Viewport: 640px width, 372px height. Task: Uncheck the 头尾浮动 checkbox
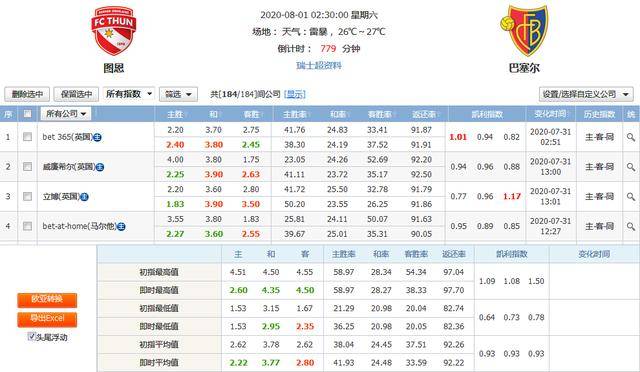pos(31,336)
